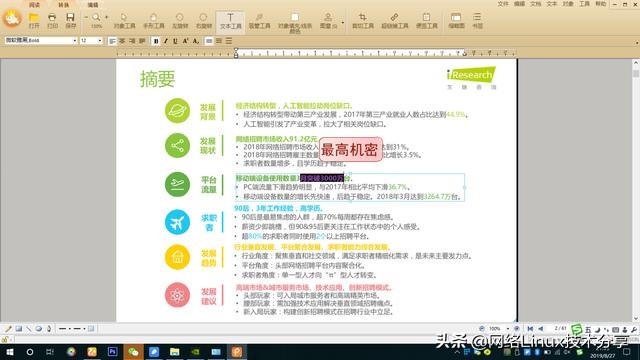The width and height of the screenshot is (640, 360).
Task: Select the Hand tool (手形工具)
Action: point(153,20)
